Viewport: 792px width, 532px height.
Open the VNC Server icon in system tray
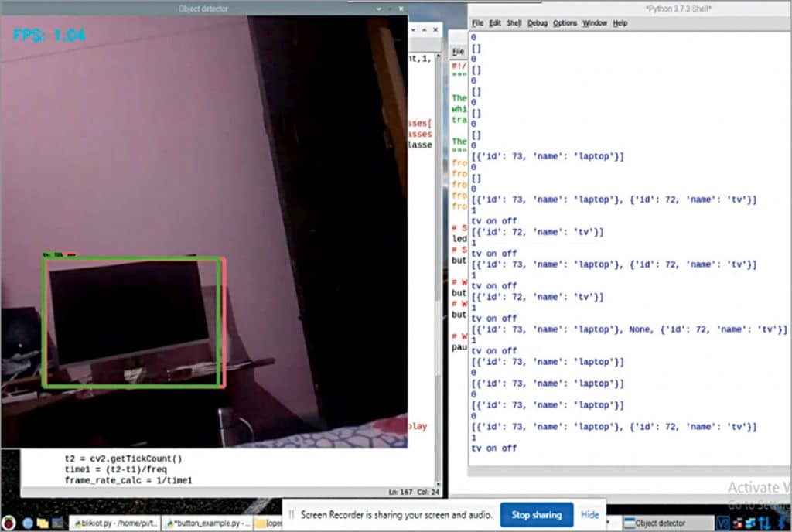723,522
